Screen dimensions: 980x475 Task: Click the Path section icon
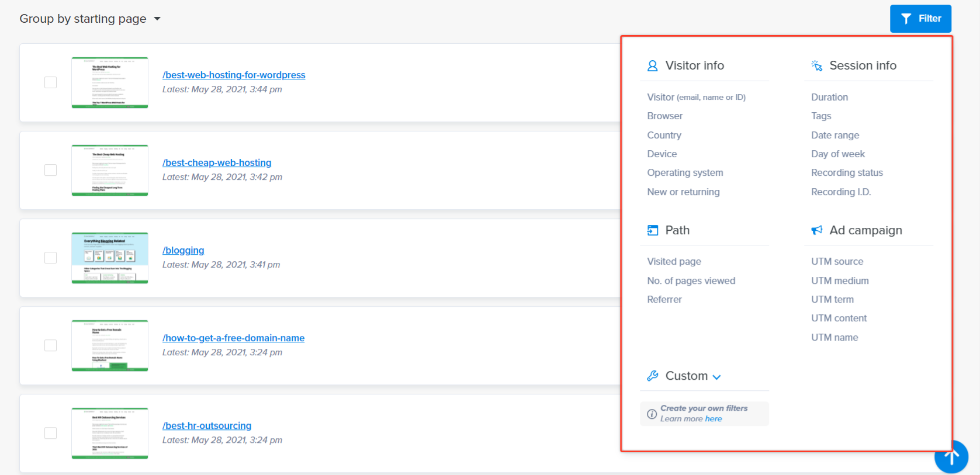tap(652, 230)
